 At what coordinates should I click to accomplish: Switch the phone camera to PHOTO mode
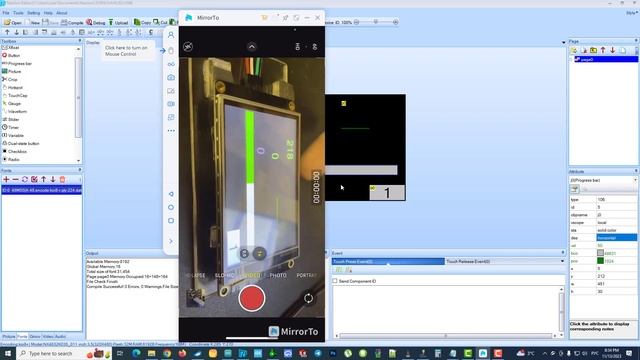(x=278, y=276)
